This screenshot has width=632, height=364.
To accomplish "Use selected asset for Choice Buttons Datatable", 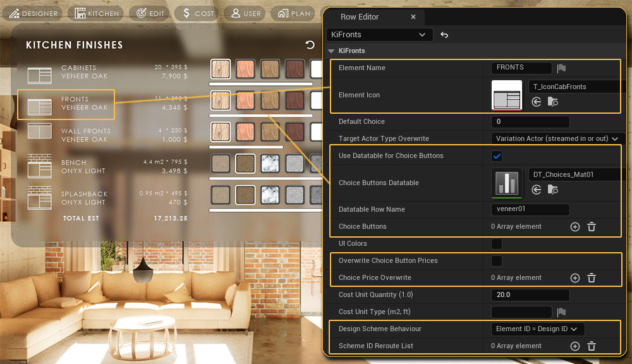I will click(536, 190).
